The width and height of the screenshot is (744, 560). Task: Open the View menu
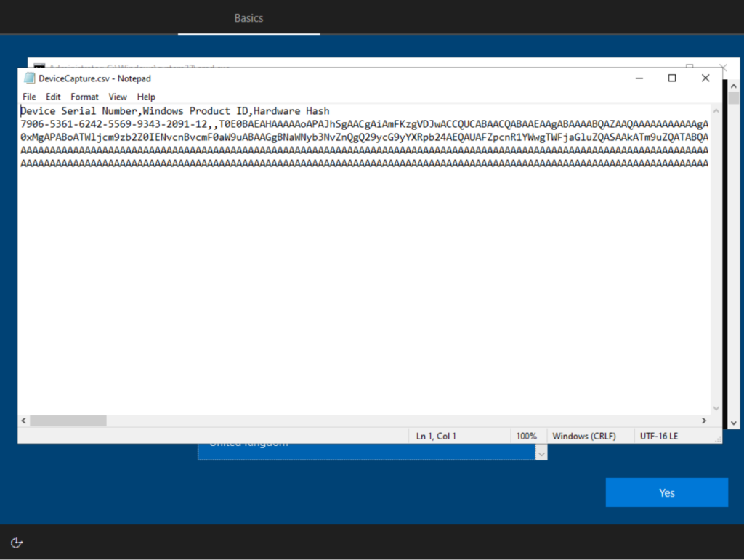click(x=118, y=96)
